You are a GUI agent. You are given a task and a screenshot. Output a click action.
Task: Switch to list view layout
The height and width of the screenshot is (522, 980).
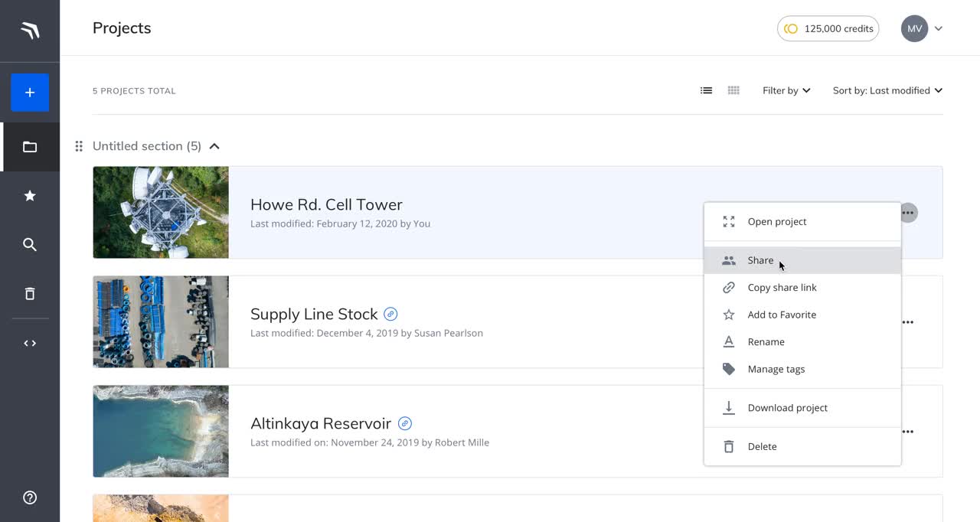coord(706,90)
